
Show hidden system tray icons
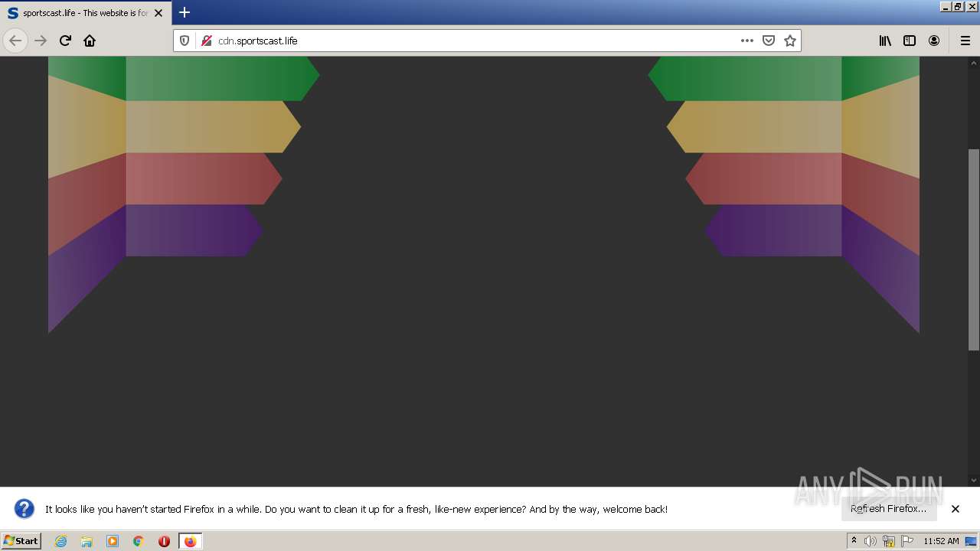pyautogui.click(x=854, y=541)
